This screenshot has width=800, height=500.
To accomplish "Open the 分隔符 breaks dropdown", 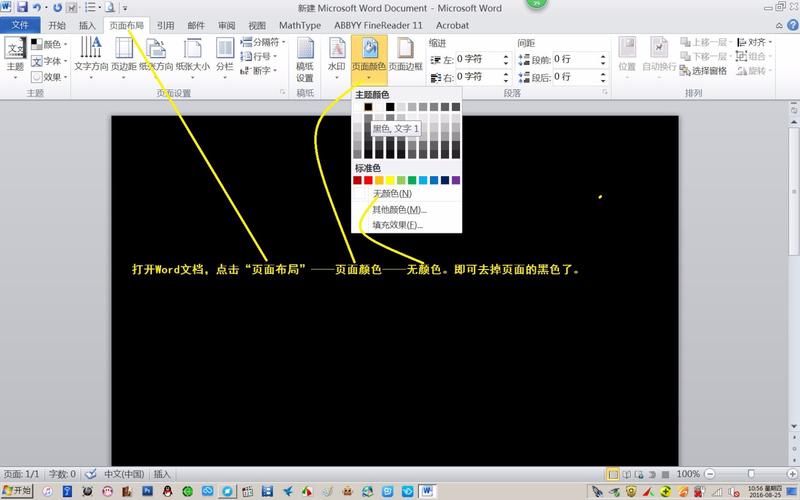I will (263, 42).
